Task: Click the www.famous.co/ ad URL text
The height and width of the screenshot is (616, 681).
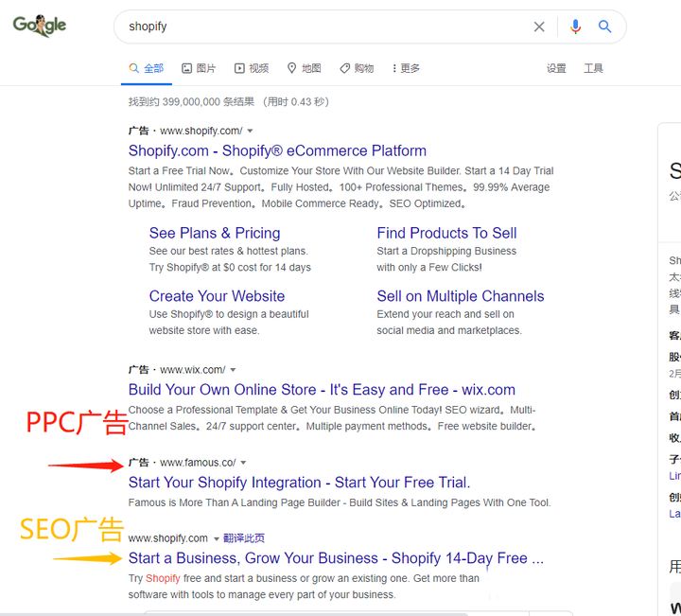Action: point(198,463)
